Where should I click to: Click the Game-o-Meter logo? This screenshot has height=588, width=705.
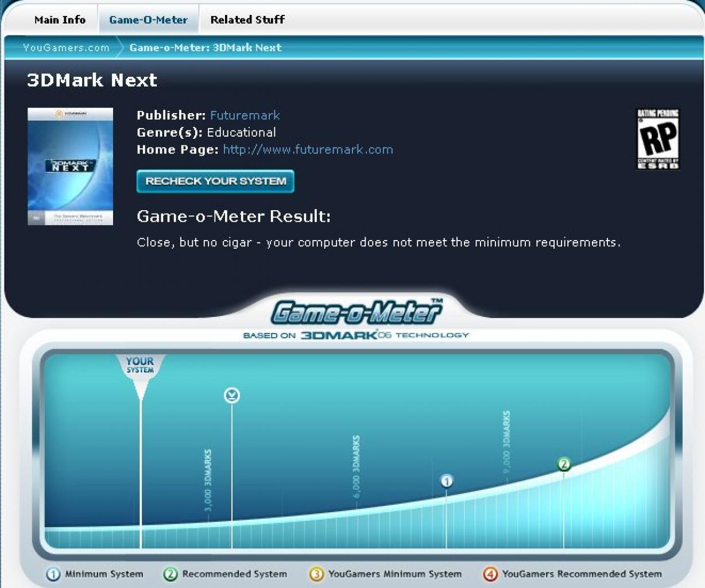(x=357, y=312)
